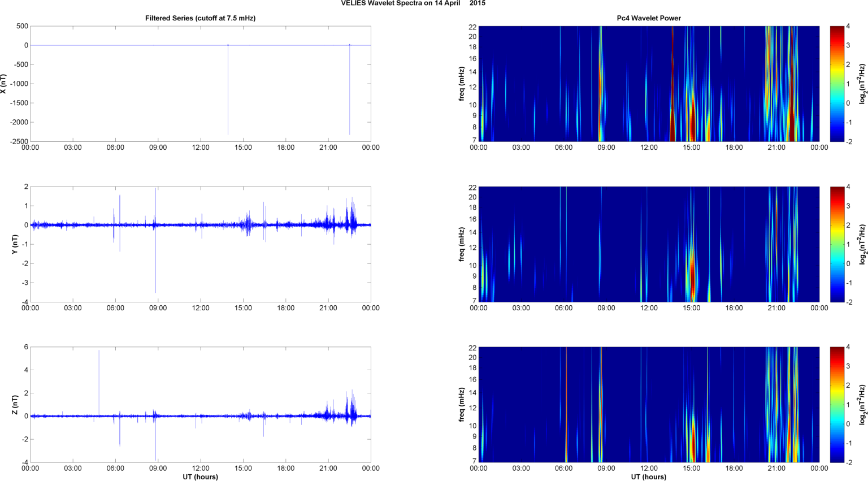Click the Y (nT) axis label
This screenshot has width=868, height=481.
coord(15,244)
